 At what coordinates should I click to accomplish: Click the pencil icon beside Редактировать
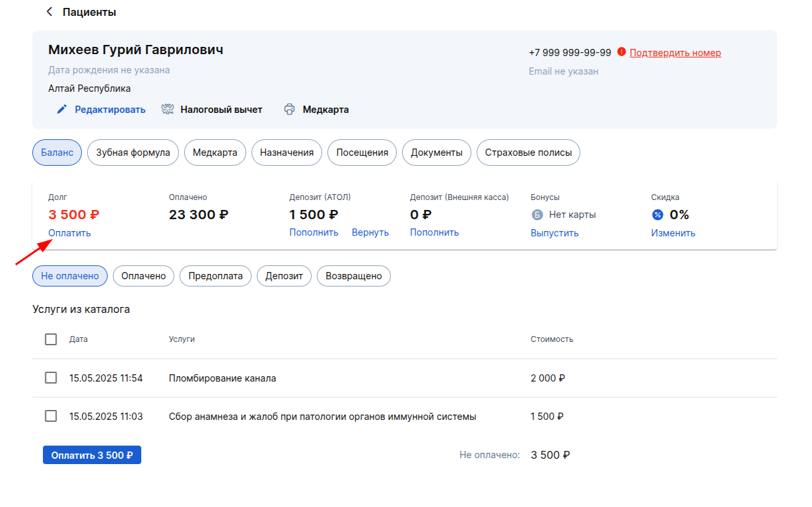click(62, 110)
